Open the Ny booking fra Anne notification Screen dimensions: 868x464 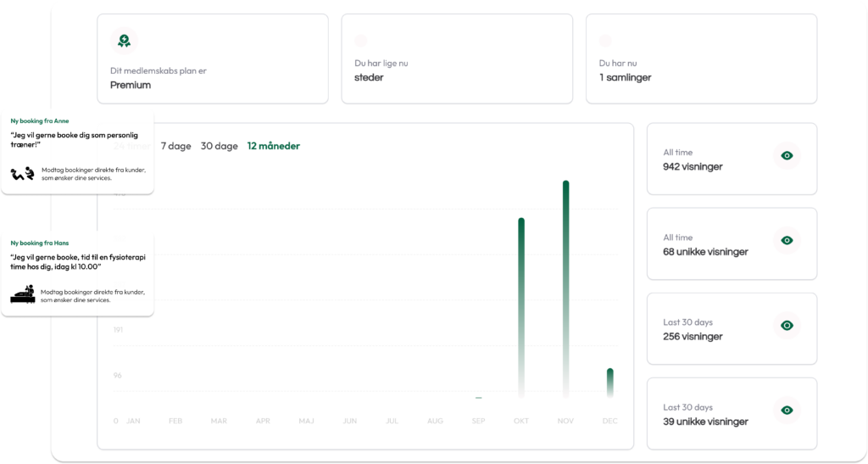coord(77,151)
